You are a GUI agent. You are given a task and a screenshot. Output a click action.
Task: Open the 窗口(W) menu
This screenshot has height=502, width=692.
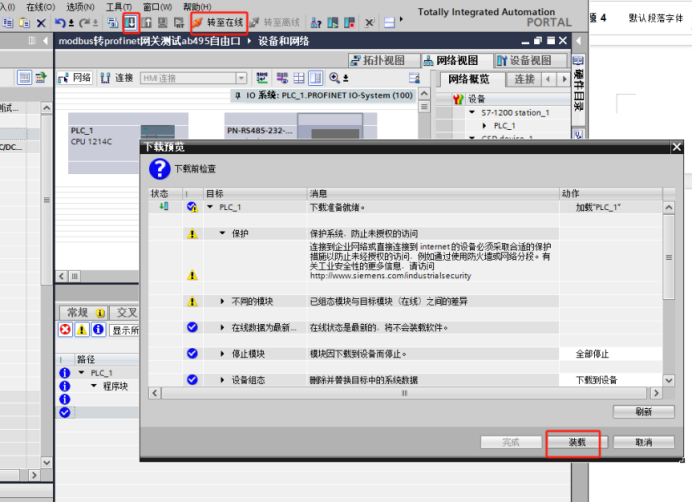(158, 7)
